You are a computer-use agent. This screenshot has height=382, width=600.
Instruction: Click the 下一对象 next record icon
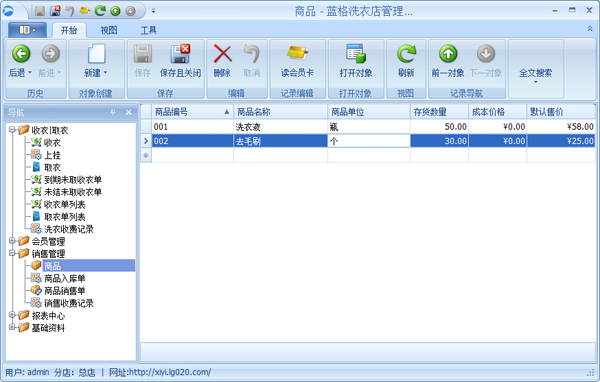tap(486, 54)
